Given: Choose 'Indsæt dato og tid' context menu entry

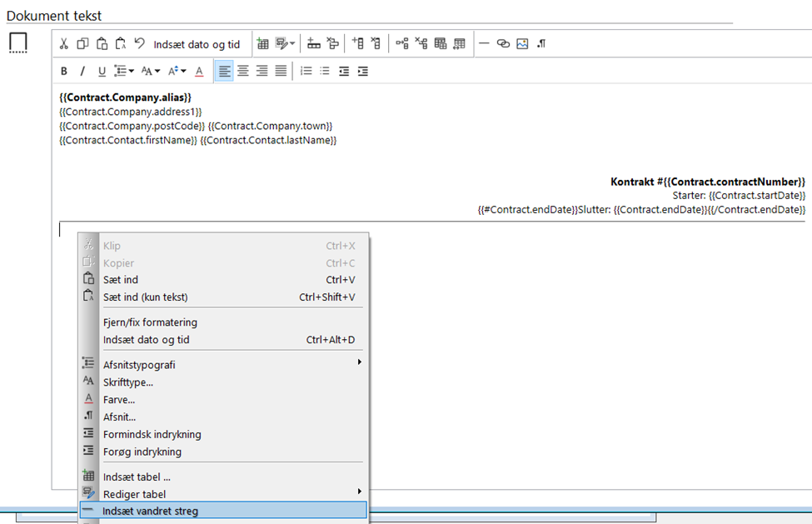Looking at the screenshot, I should click(223, 340).
